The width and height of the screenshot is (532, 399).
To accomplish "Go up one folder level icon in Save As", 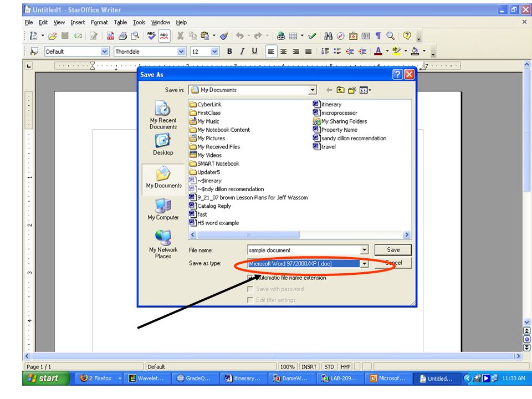I will click(340, 90).
